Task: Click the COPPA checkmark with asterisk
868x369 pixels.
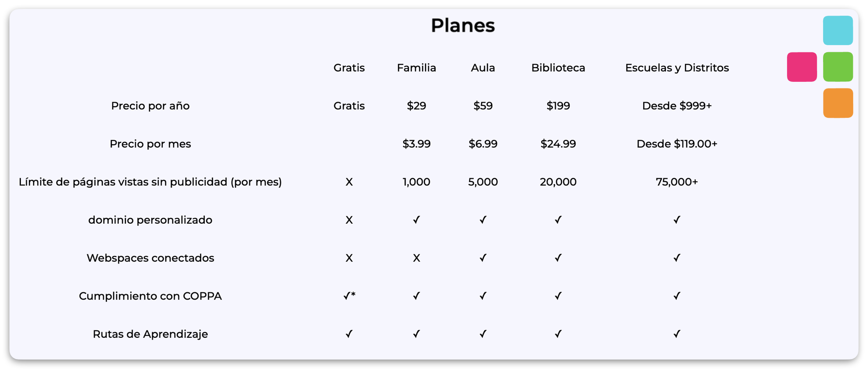Action: coord(349,296)
